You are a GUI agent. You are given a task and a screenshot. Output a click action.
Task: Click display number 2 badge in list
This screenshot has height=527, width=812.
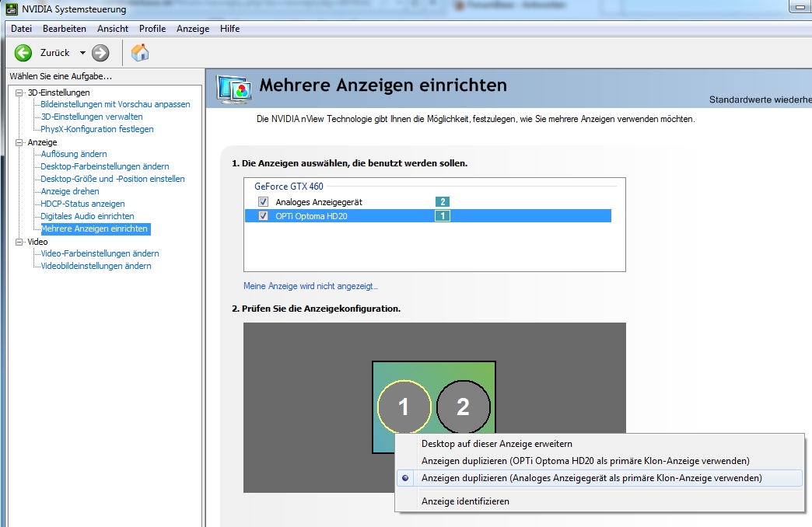(x=443, y=202)
